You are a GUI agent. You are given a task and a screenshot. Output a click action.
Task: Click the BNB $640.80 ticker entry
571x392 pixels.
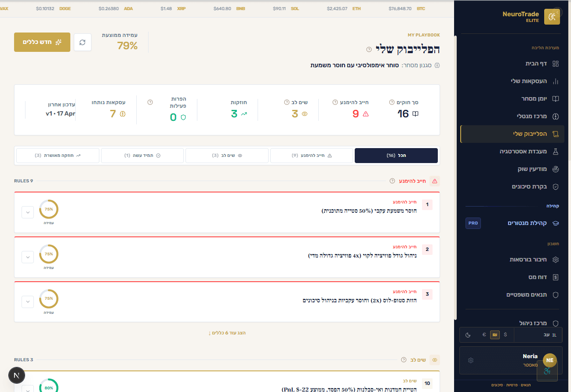[x=229, y=8]
